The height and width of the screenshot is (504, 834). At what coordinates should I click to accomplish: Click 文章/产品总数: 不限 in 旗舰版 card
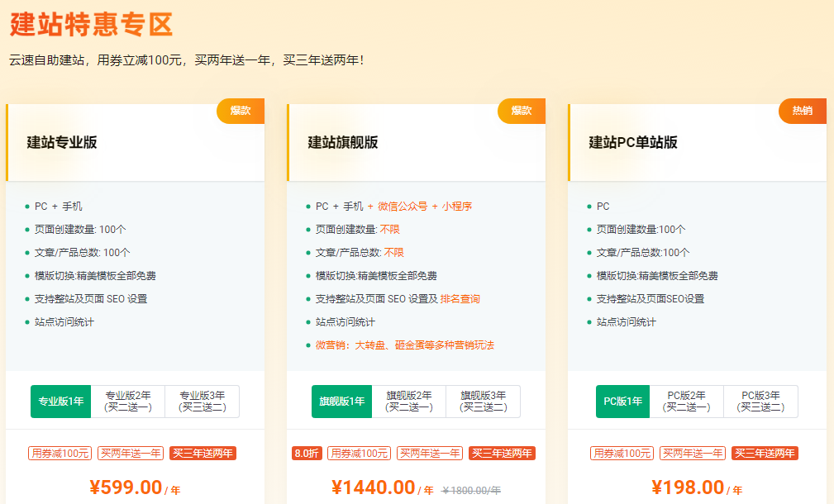(360, 253)
